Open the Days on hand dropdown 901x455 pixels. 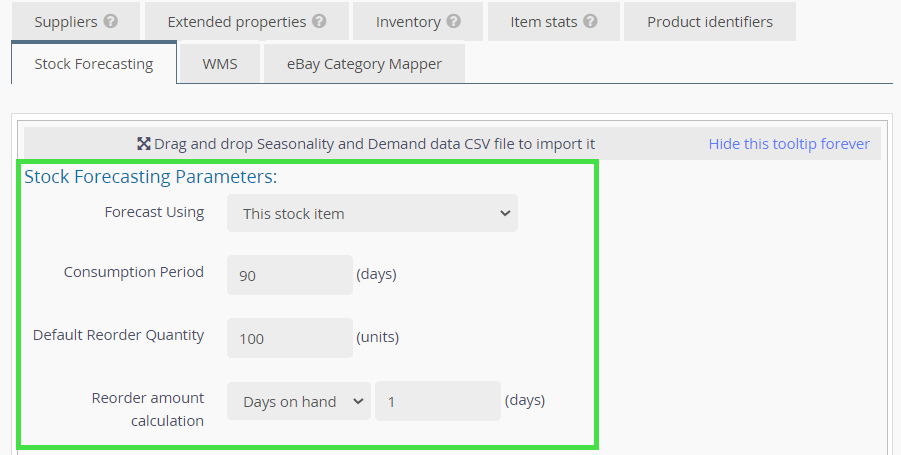pyautogui.click(x=298, y=401)
